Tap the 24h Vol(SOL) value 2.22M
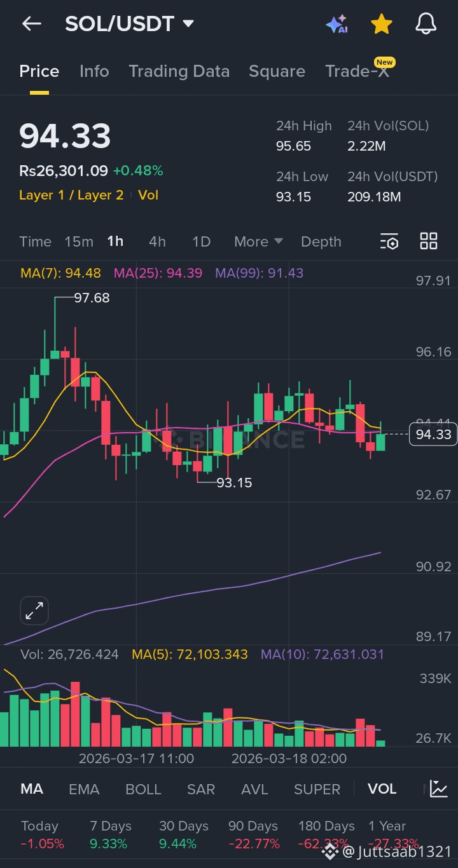The height and width of the screenshot is (868, 458). point(366,146)
